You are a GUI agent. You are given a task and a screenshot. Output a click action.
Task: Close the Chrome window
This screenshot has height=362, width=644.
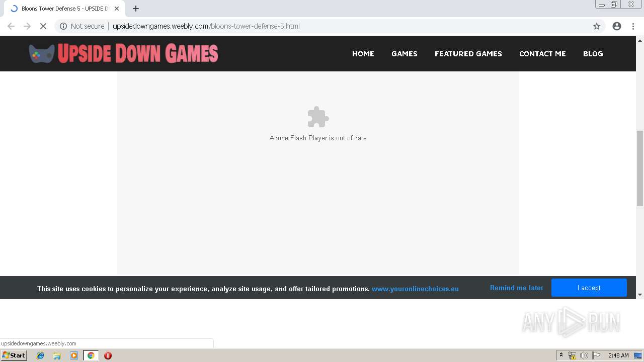(631, 5)
